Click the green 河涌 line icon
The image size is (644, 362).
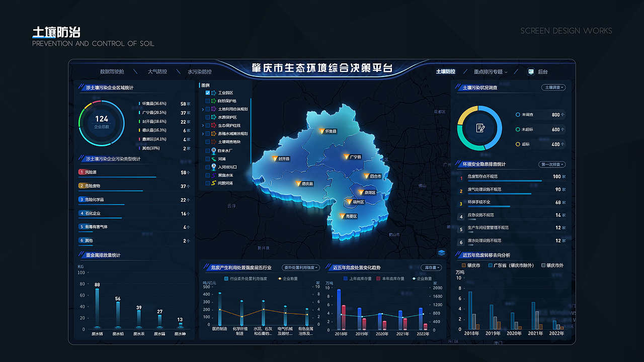[x=213, y=159]
